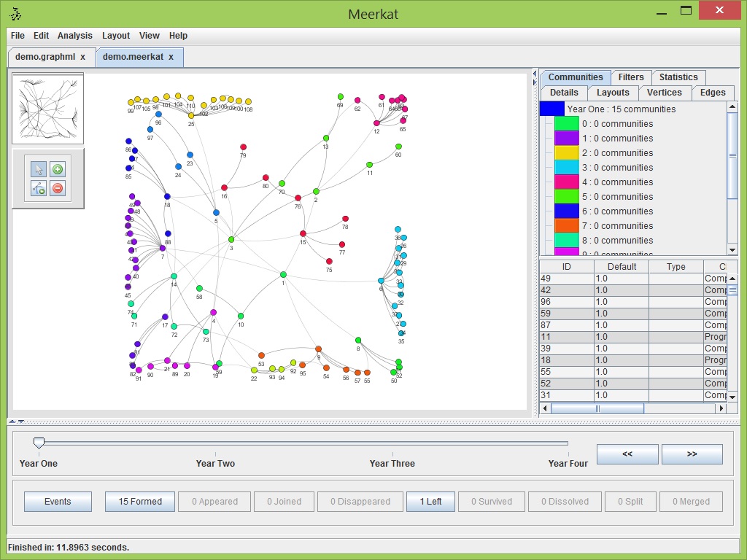
Task: Jump to the Year Two timeline marker
Action: [215, 463]
